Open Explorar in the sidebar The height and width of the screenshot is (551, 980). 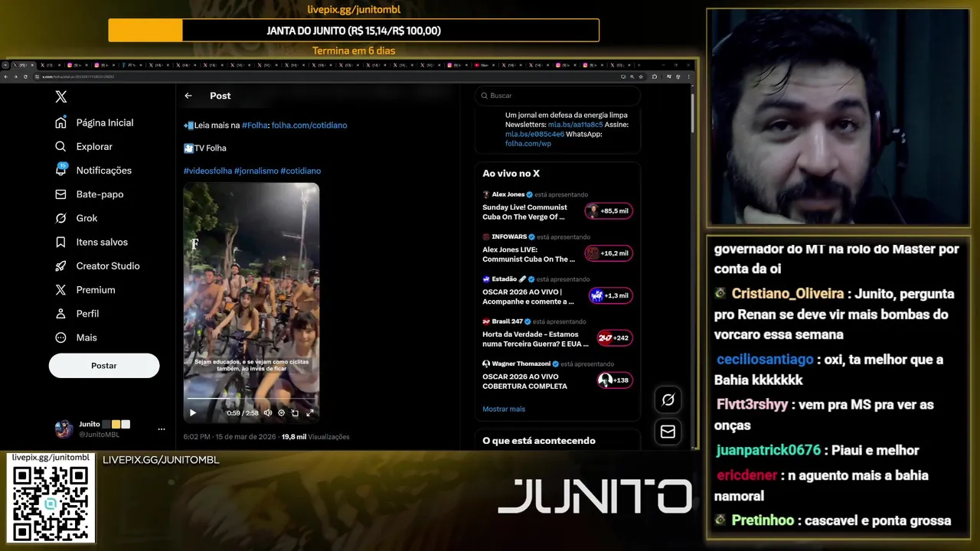click(84, 146)
